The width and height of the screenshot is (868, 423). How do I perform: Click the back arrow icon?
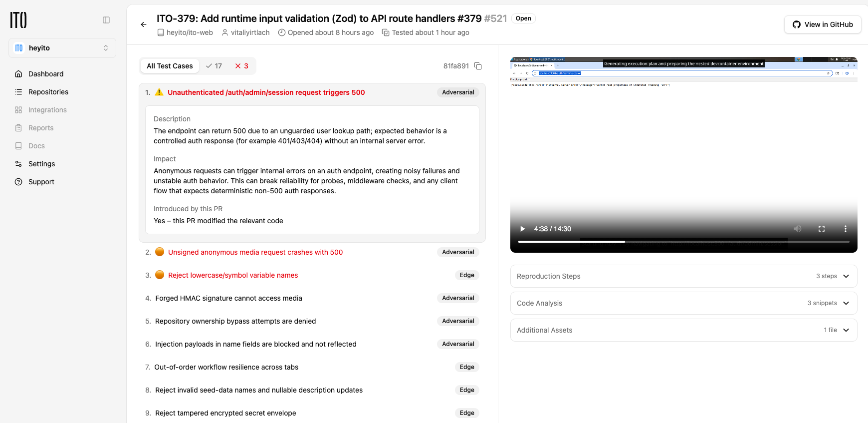(x=144, y=24)
